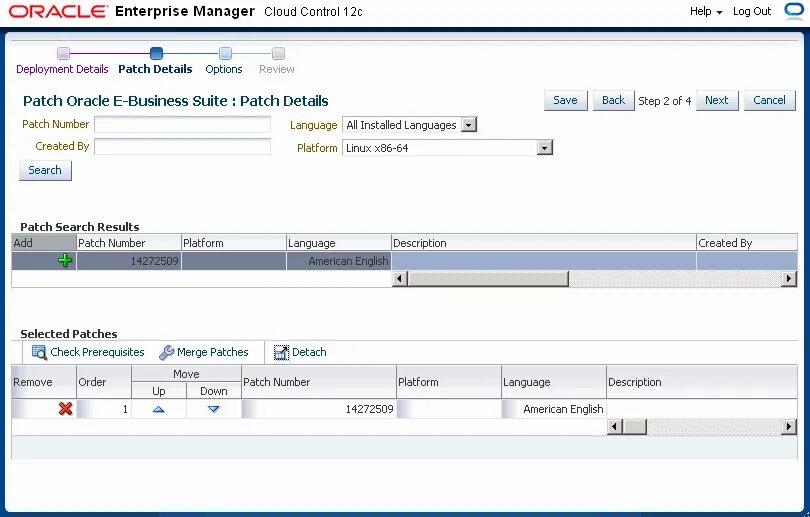Screen dimensions: 810x517
Task: Click the Deployment Details step marker
Action: coord(63,53)
